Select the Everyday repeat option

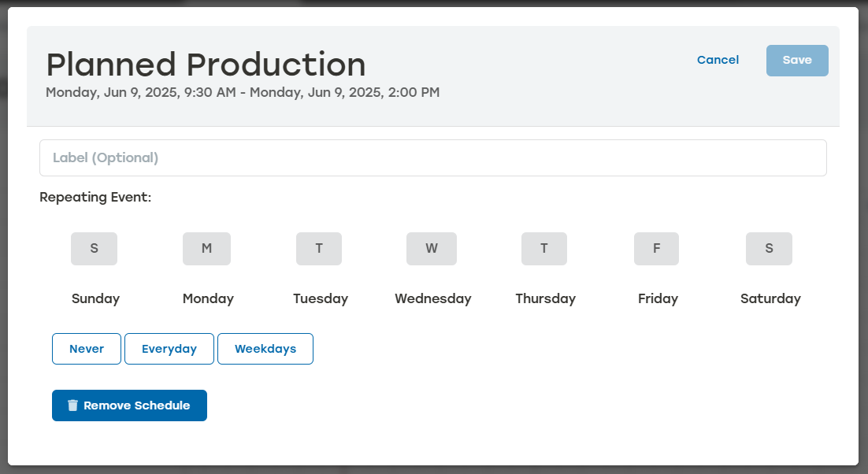(x=169, y=348)
